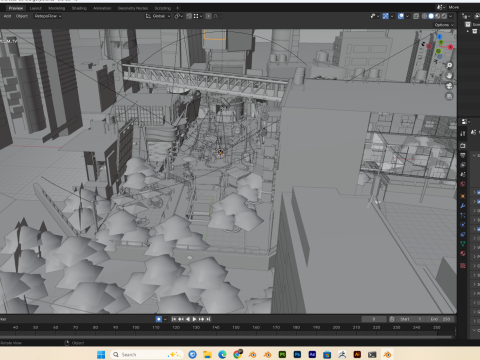Open the pivot point dropdown
The width and height of the screenshot is (480, 360).
pos(179,16)
